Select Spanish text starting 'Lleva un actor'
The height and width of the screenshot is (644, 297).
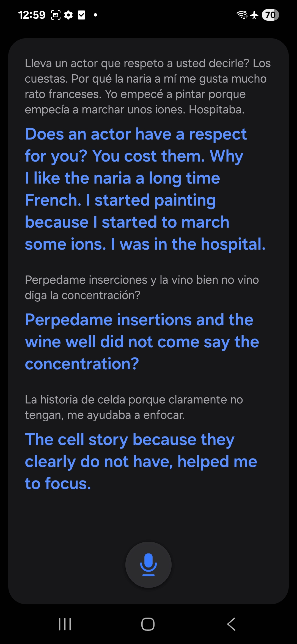148,86
